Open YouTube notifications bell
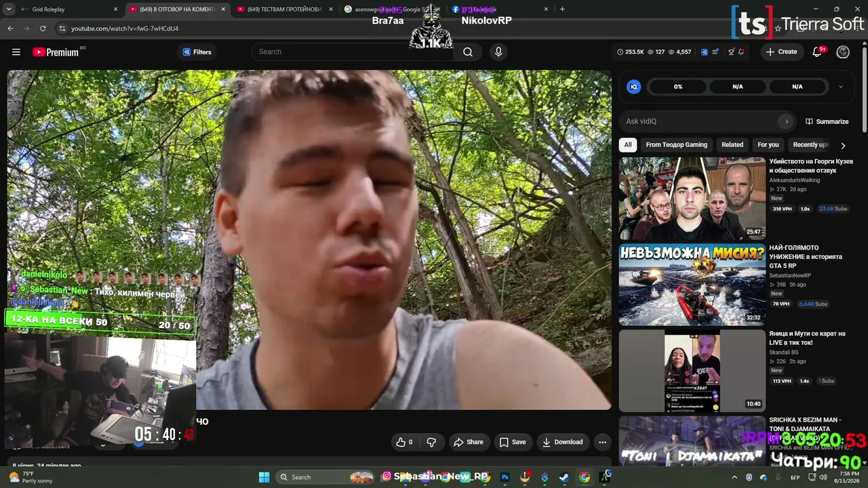Viewport: 868px width, 488px height. click(818, 52)
